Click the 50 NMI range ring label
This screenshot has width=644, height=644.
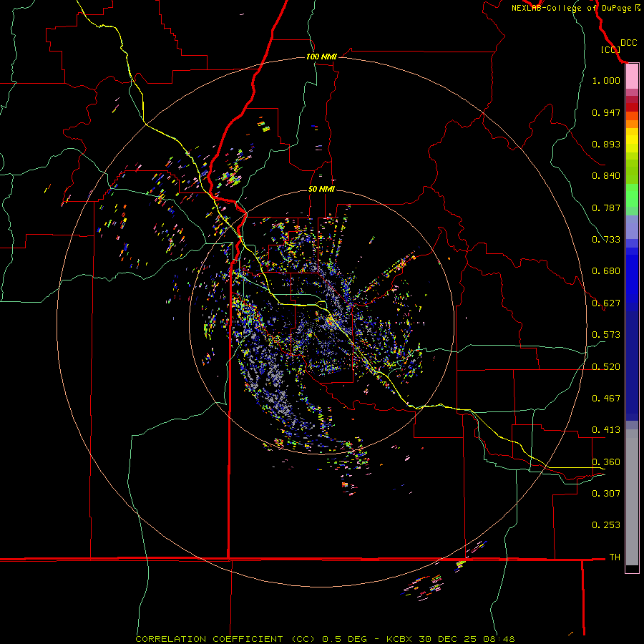point(321,189)
